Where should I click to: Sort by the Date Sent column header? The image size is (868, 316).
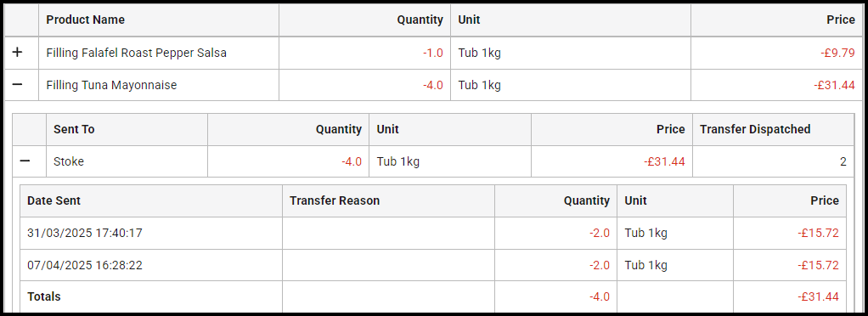click(54, 200)
